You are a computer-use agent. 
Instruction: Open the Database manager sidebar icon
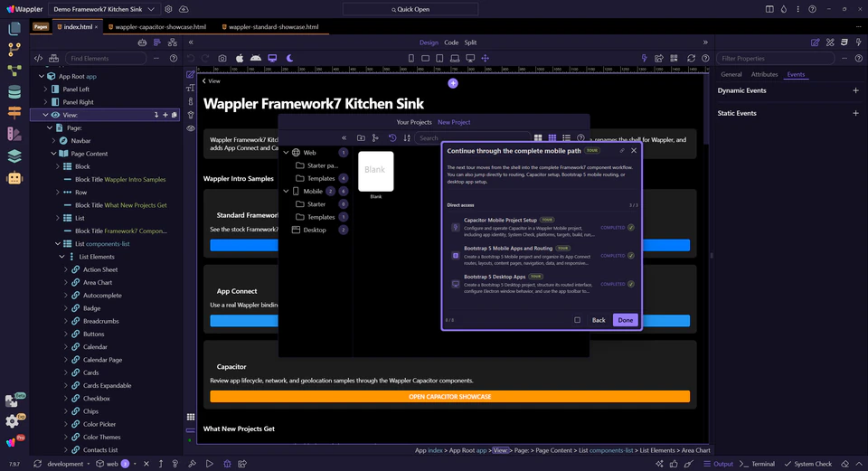pyautogui.click(x=14, y=92)
